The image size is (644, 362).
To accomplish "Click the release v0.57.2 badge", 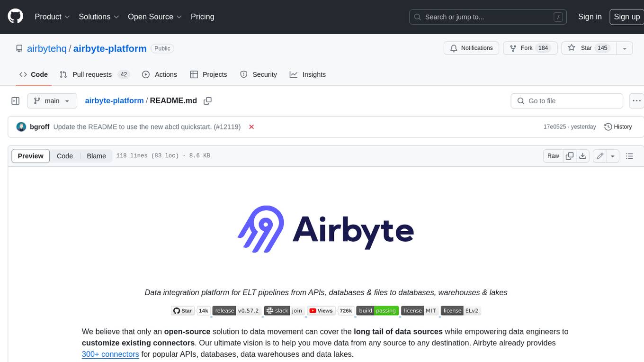I will coord(237,311).
